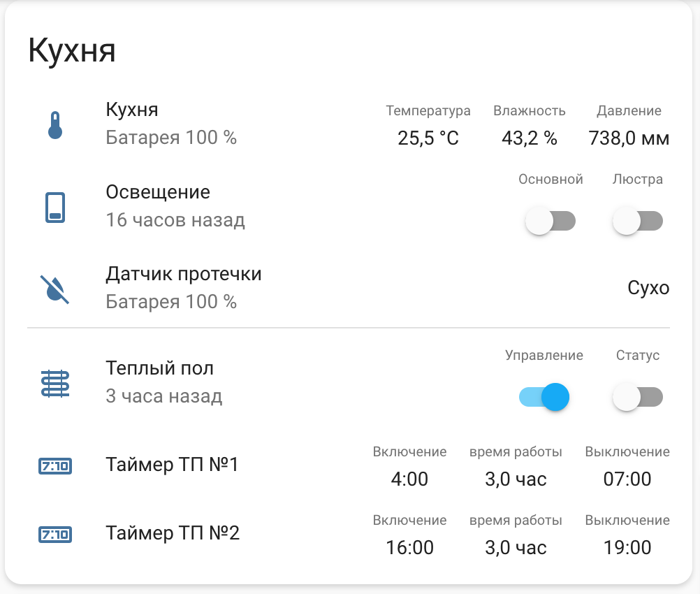
Task: Click the thermometer icon for Кухня sensor
Action: click(x=54, y=124)
